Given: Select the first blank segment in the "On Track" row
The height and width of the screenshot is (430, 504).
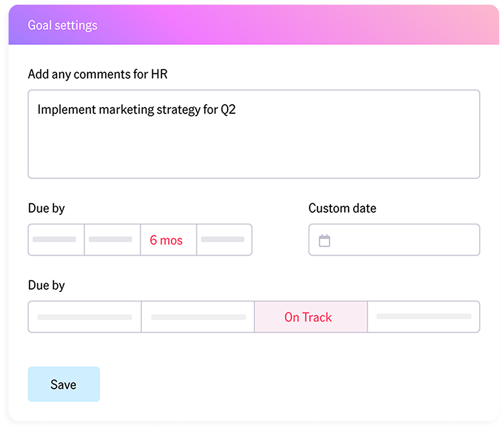Looking at the screenshot, I should [x=84, y=317].
